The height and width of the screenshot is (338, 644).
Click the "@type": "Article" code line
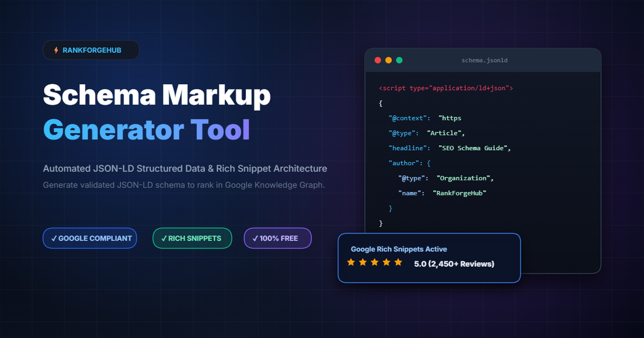click(427, 133)
